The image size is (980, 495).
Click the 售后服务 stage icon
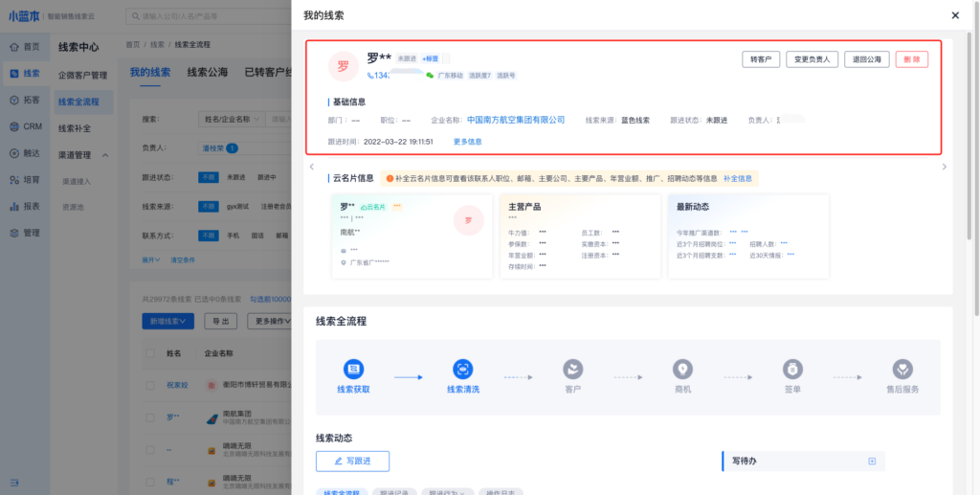902,369
